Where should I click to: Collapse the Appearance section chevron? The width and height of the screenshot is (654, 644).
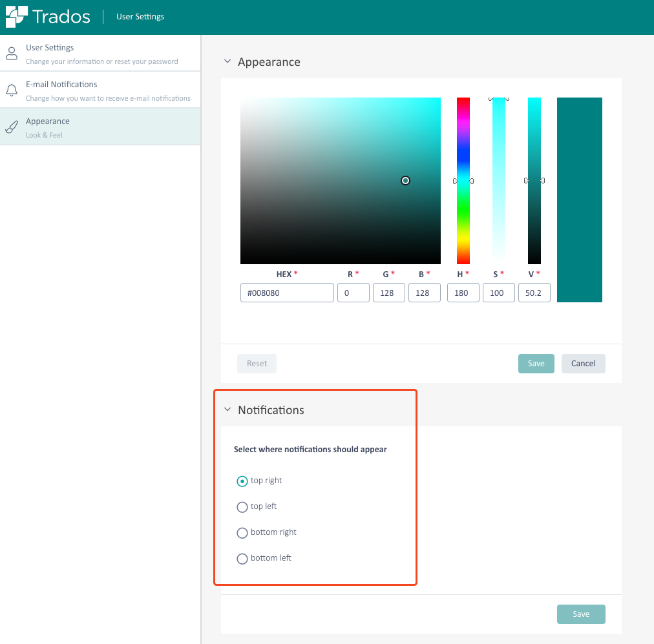tap(227, 62)
